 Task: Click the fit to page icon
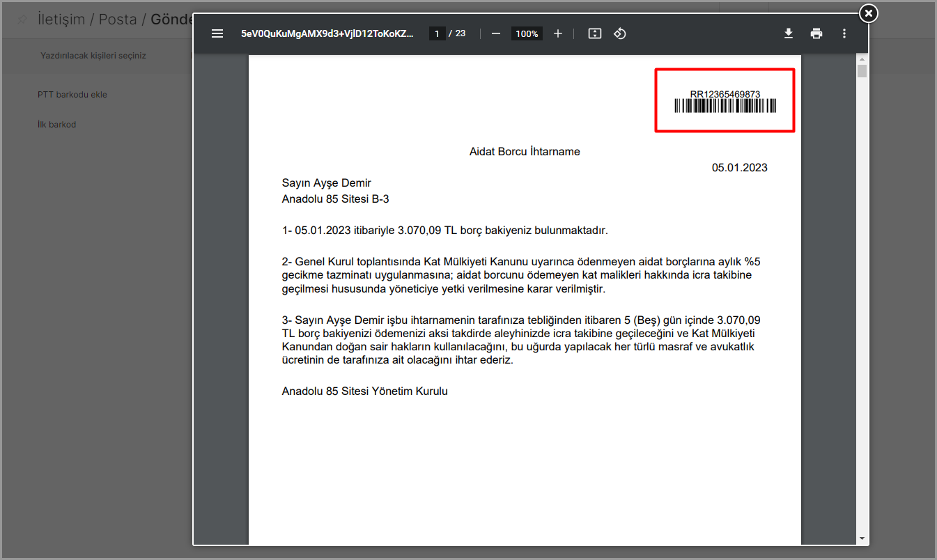pos(594,33)
